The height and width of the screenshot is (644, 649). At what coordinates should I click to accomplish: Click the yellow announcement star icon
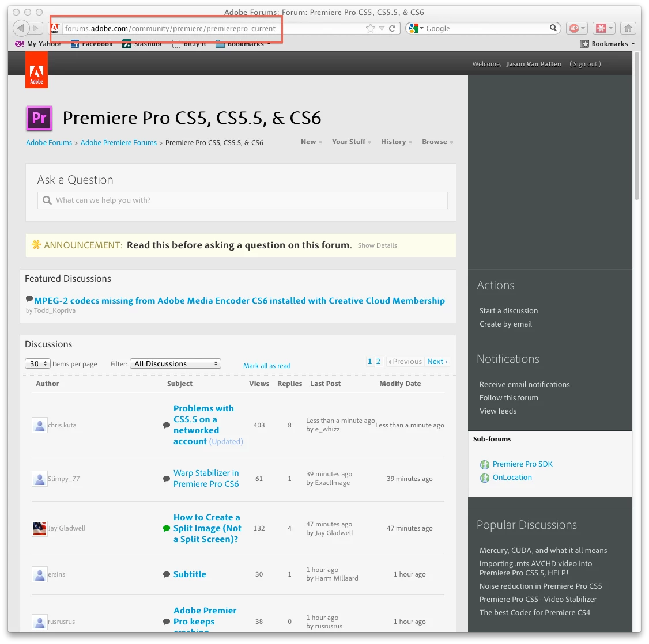pos(36,244)
